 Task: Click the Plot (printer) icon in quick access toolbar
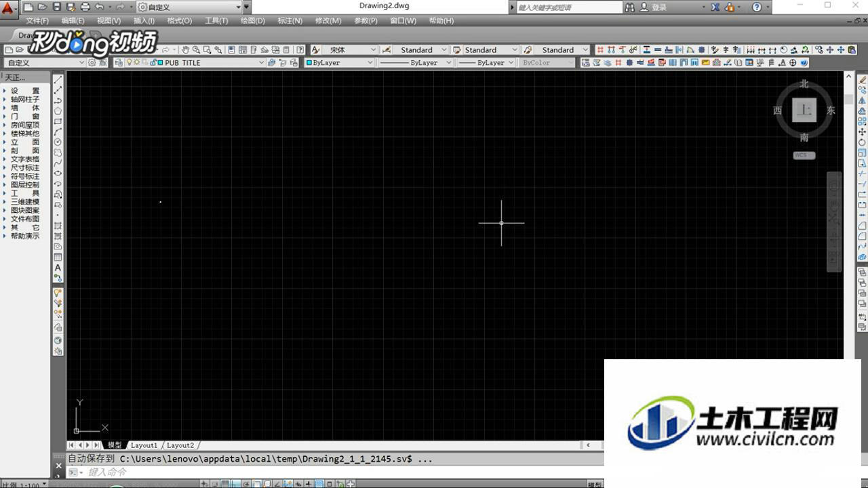click(x=85, y=7)
